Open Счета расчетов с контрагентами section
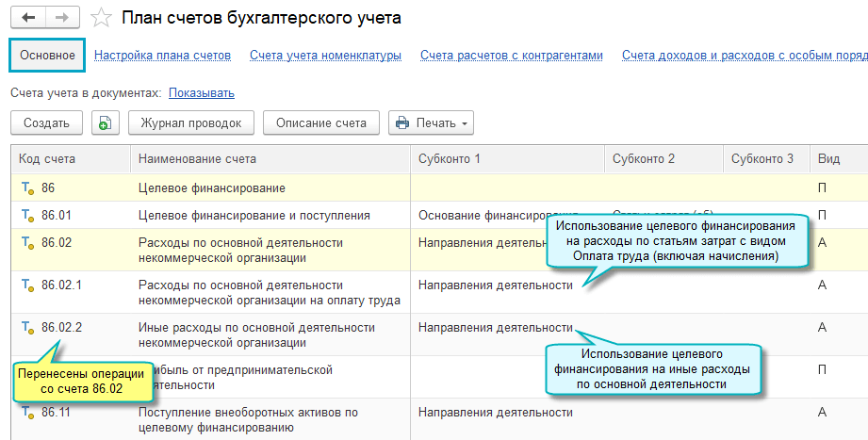 (511, 56)
